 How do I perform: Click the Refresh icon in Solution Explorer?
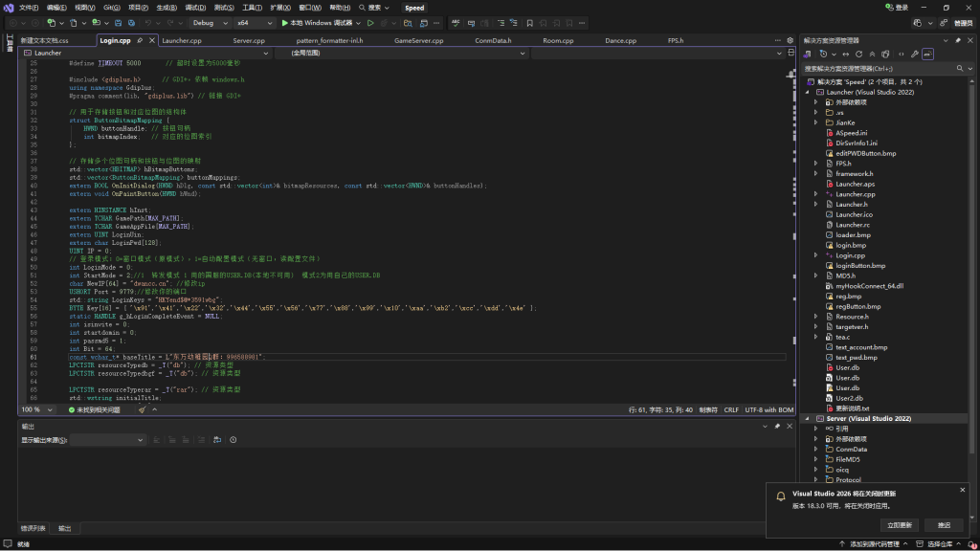tap(858, 55)
